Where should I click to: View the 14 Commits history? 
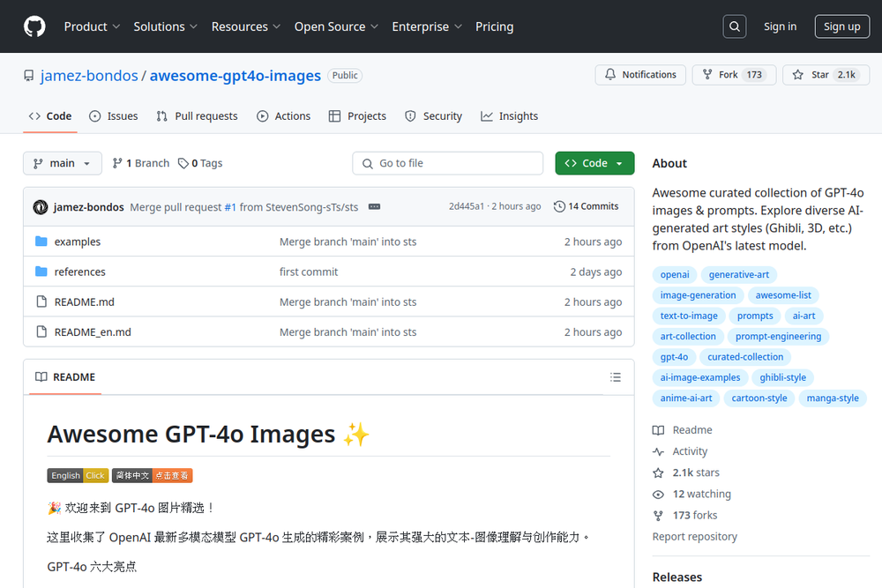[x=587, y=206]
